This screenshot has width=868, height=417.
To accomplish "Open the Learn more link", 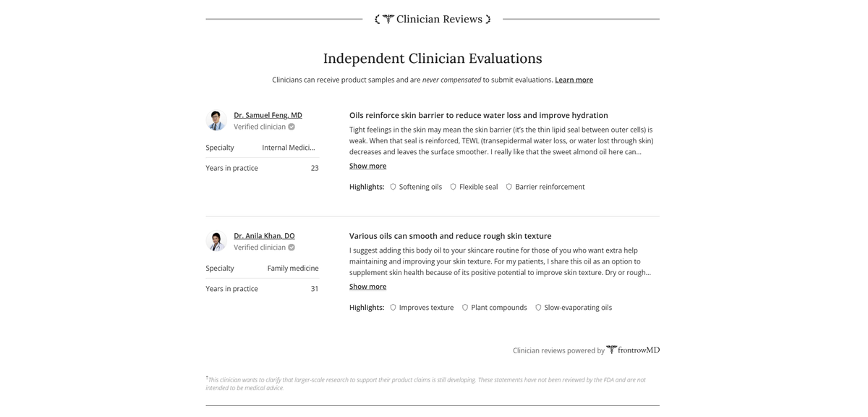I will click(574, 80).
